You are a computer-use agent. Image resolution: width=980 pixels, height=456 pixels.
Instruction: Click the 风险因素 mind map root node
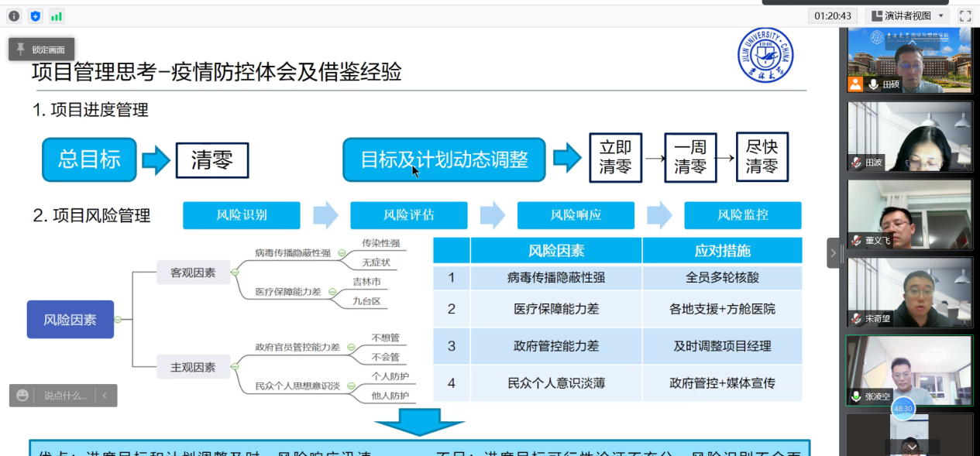(x=70, y=320)
